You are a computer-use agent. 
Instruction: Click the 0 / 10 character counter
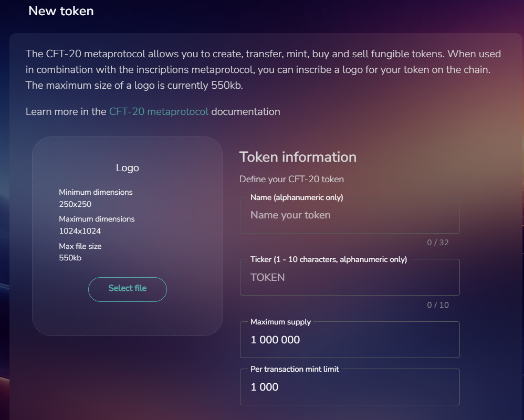point(438,305)
